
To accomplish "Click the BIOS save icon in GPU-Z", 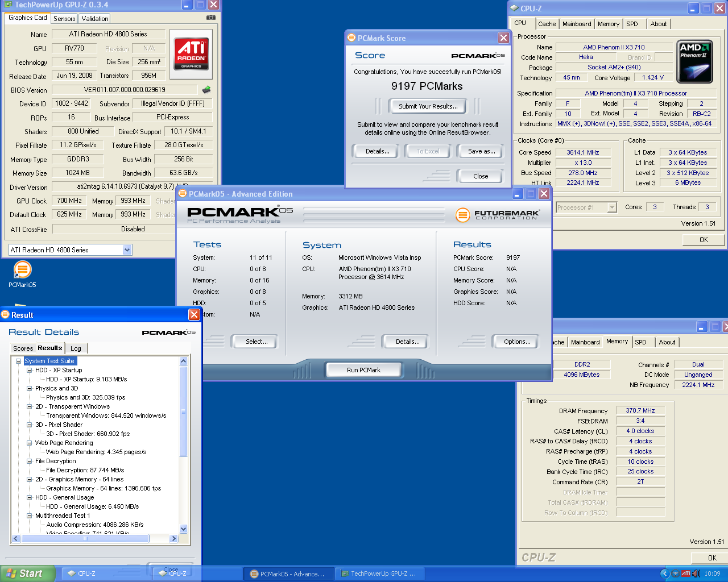I will (206, 89).
